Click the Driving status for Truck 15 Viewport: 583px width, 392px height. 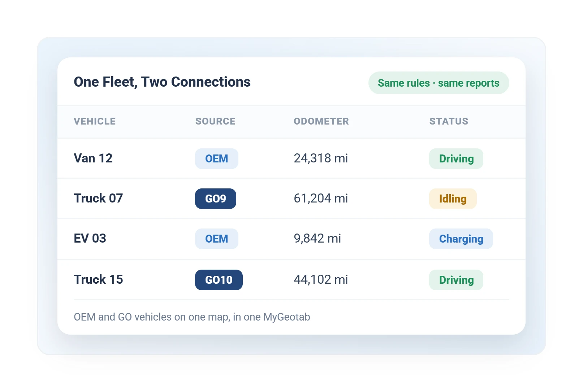pyautogui.click(x=456, y=280)
